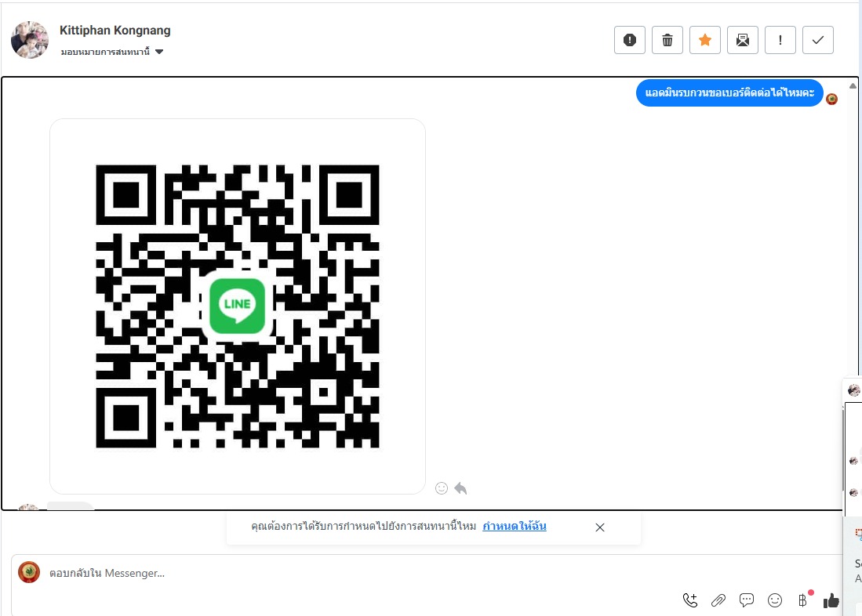The height and width of the screenshot is (616, 862).
Task: Click the Kittiphan Kongnang name header
Action: coord(115,31)
